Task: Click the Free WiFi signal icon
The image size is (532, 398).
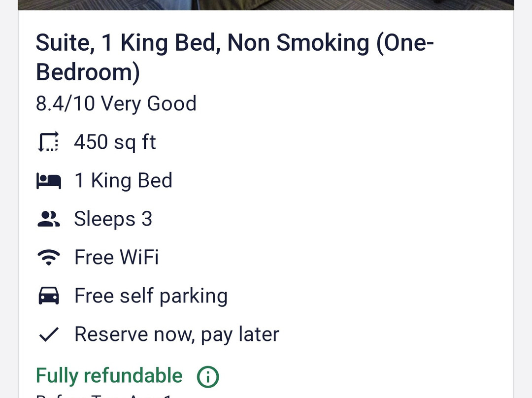Action: pyautogui.click(x=48, y=257)
